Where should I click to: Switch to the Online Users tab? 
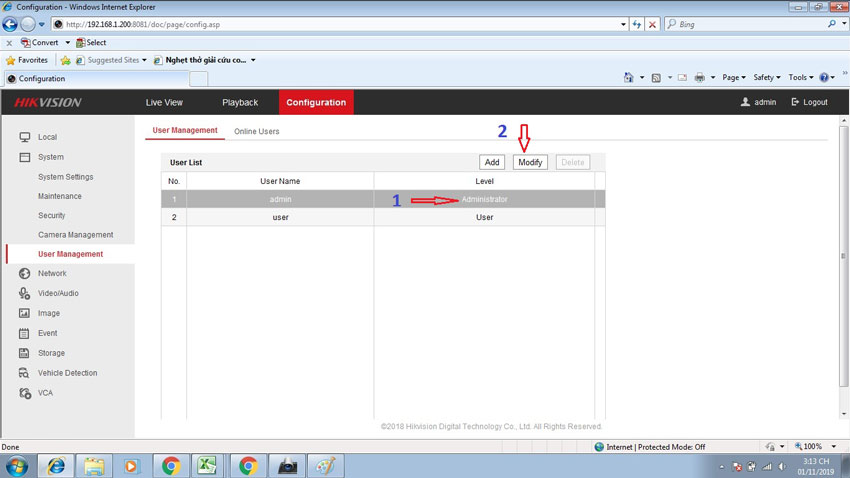[x=257, y=131]
